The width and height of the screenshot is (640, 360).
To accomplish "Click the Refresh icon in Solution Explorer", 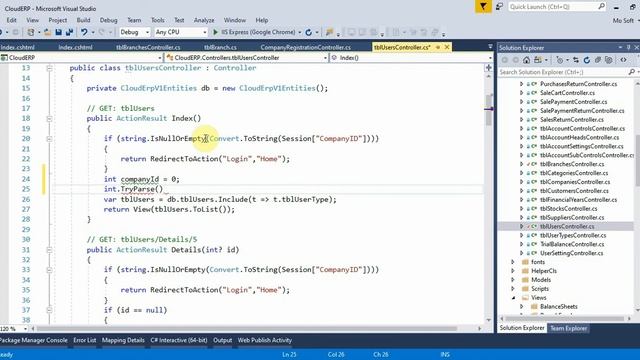I will click(587, 60).
